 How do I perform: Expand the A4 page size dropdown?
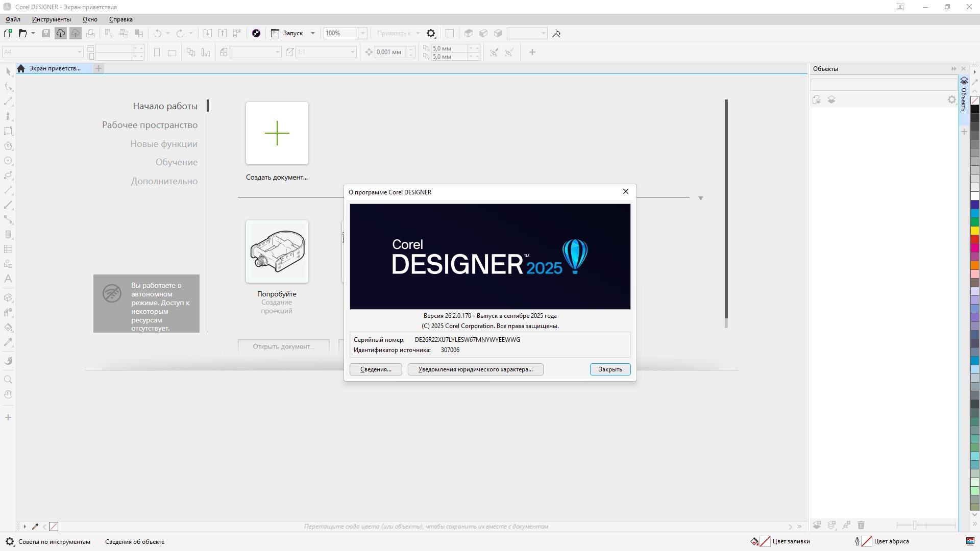pyautogui.click(x=79, y=52)
